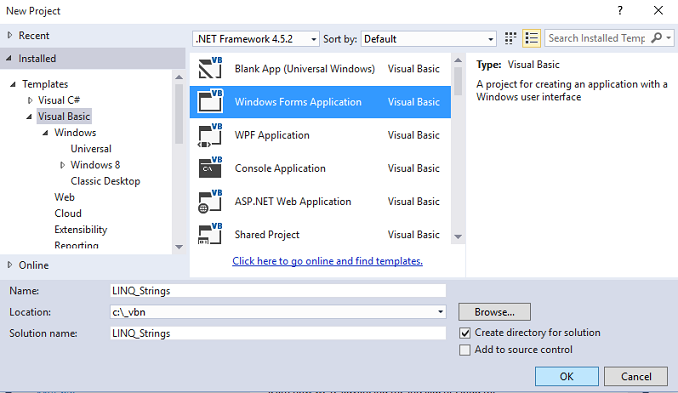Select the Cloud tree item
678x393 pixels.
tap(68, 213)
